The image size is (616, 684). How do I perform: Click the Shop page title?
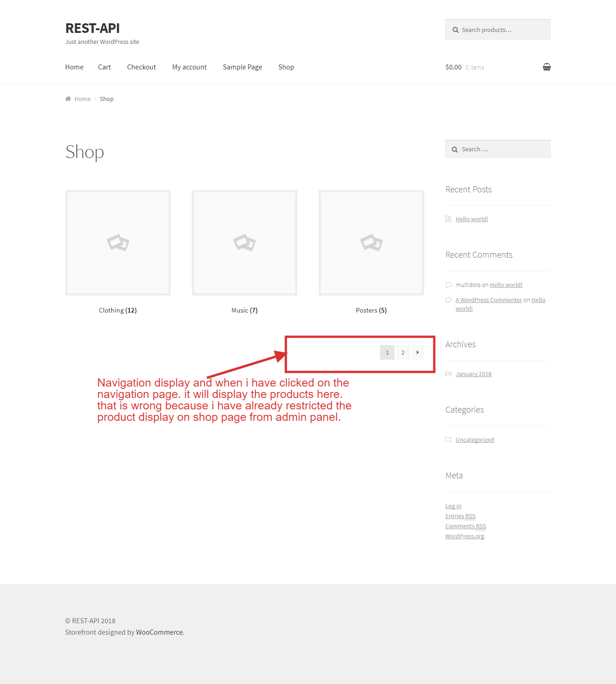[x=85, y=152]
